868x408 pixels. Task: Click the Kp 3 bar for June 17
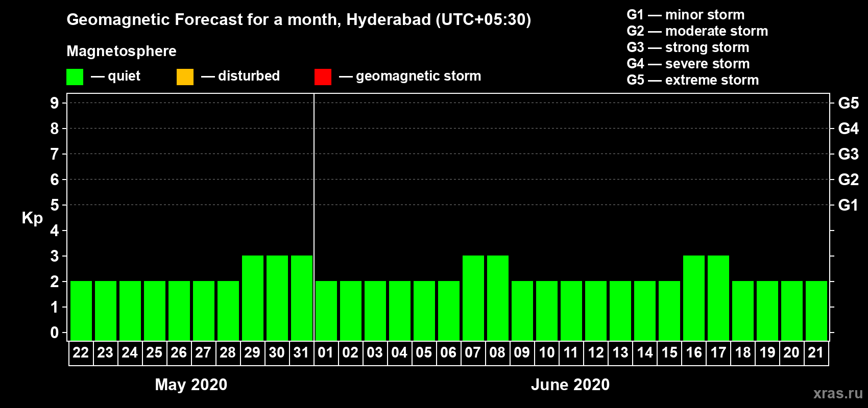pyautogui.click(x=718, y=298)
